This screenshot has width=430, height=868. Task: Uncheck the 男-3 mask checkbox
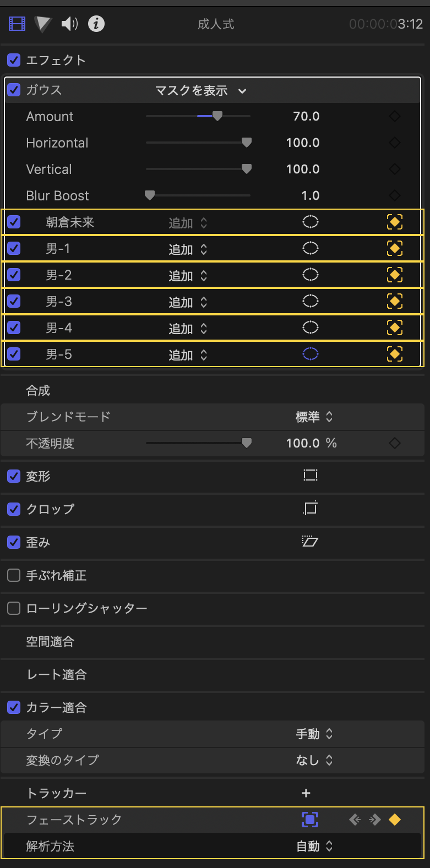click(x=14, y=301)
